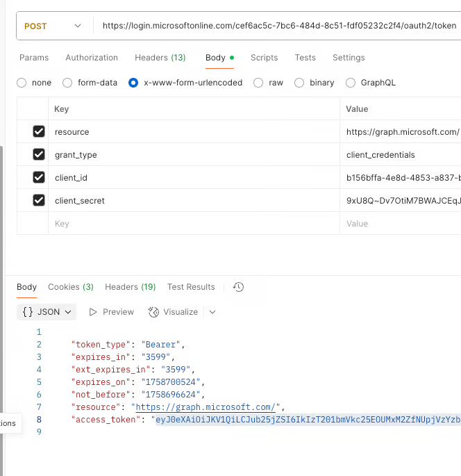The image size is (461, 476).
Task: Open the Cookies (3) response tab
Action: 71,287
